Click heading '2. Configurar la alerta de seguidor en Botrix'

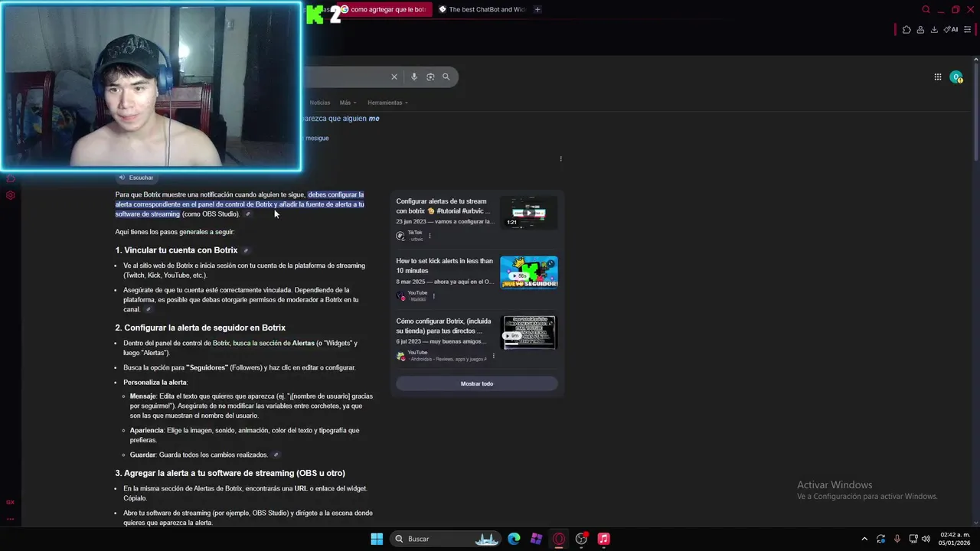click(201, 328)
